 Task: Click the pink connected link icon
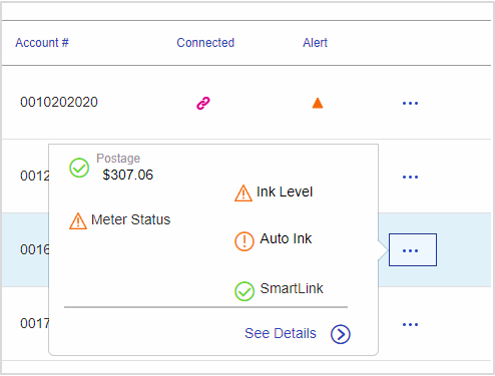(203, 103)
